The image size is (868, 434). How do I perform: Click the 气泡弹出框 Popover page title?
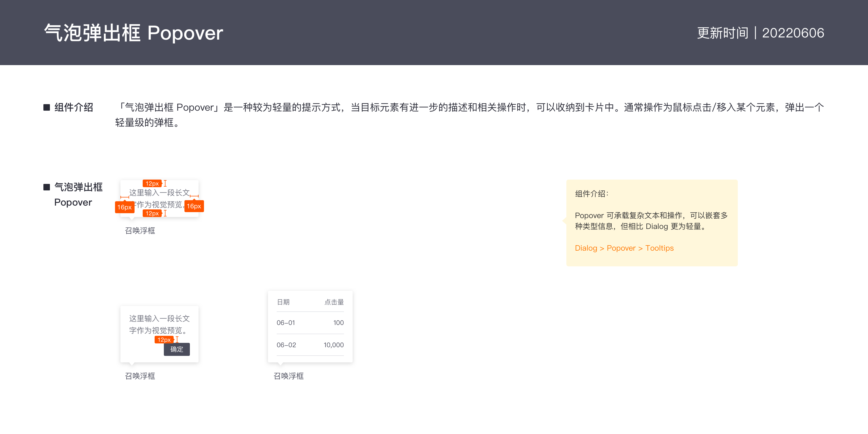pyautogui.click(x=133, y=33)
